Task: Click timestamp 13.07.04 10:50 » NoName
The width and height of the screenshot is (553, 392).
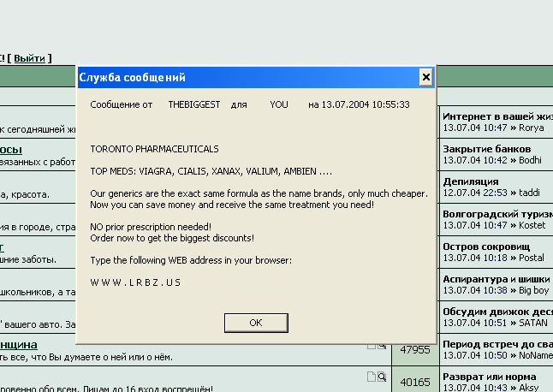Action: coord(497,355)
